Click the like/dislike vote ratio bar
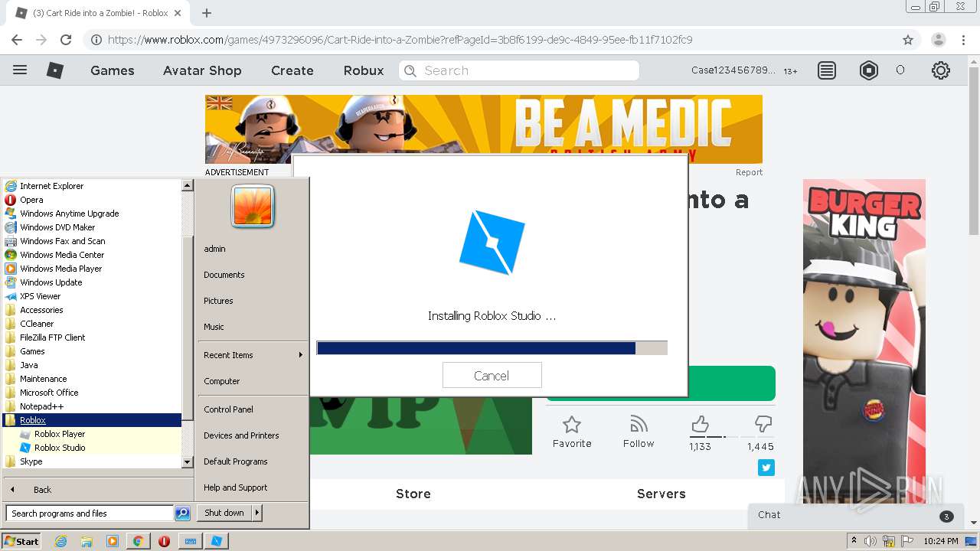This screenshot has width=980, height=551. click(x=731, y=437)
